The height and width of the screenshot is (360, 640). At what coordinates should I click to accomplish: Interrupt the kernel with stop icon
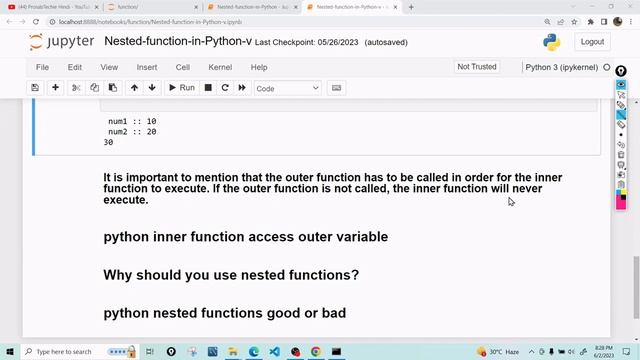click(208, 88)
